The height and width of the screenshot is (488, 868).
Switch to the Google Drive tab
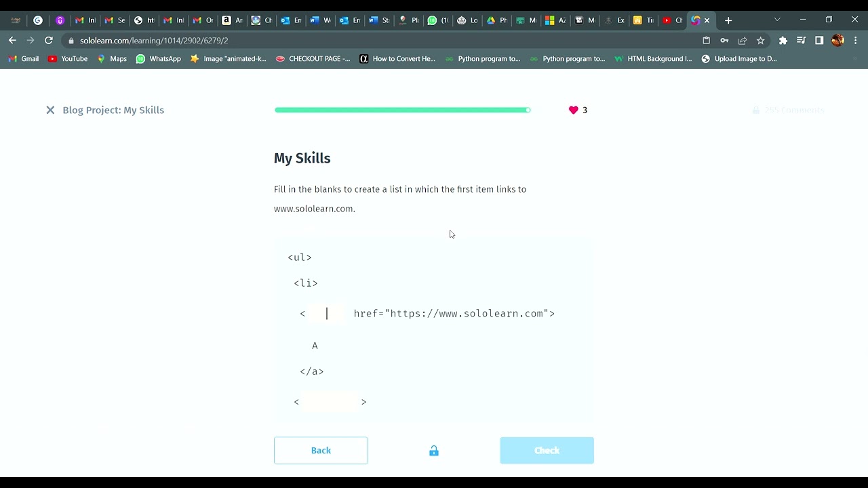pyautogui.click(x=496, y=20)
